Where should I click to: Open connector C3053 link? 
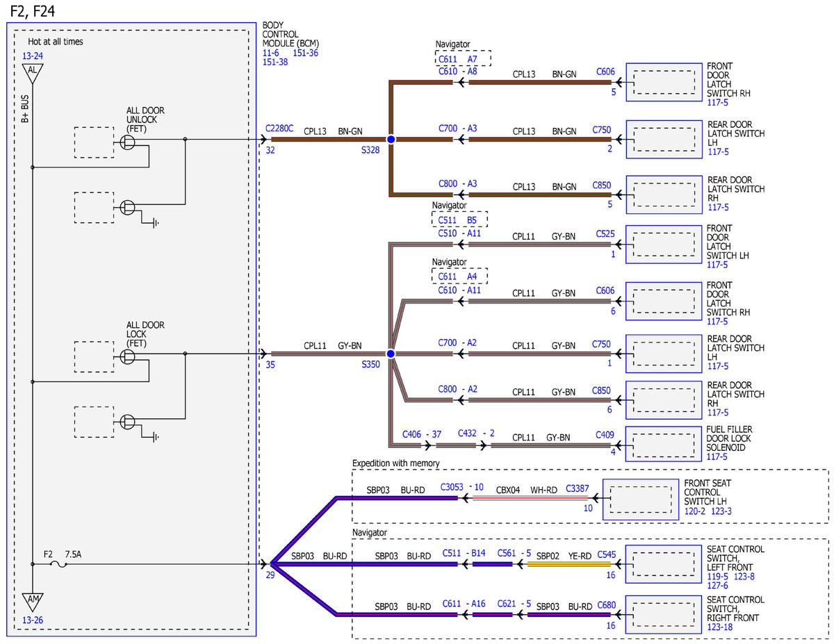pyautogui.click(x=453, y=487)
